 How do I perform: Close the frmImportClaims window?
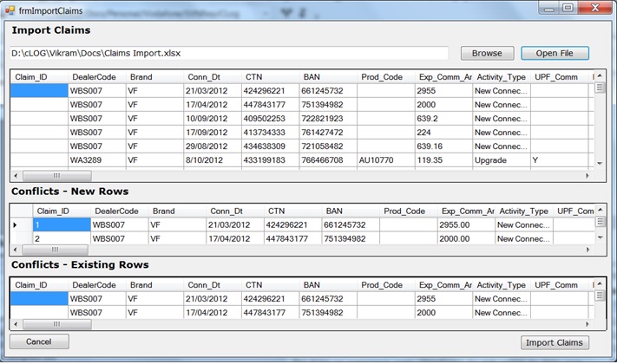(x=595, y=8)
